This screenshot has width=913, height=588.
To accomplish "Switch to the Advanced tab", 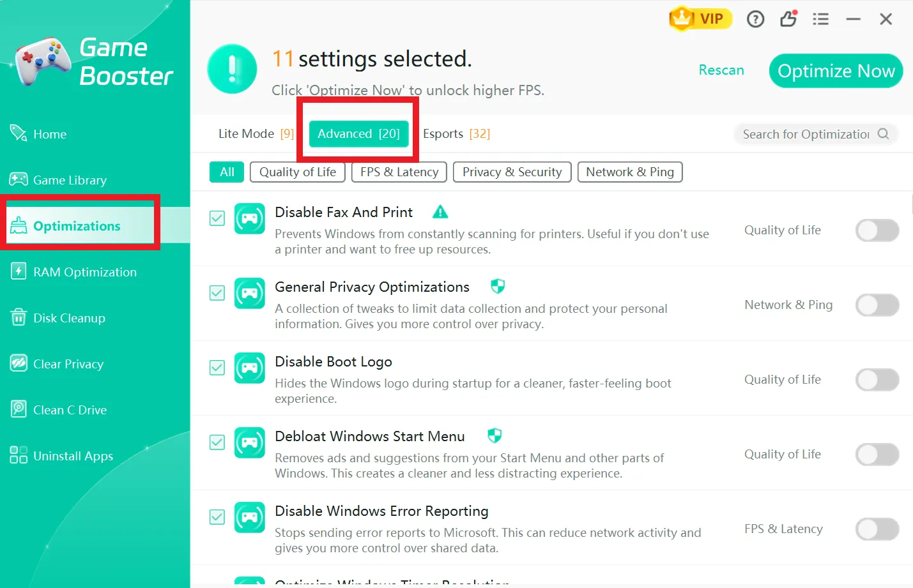I will [358, 133].
